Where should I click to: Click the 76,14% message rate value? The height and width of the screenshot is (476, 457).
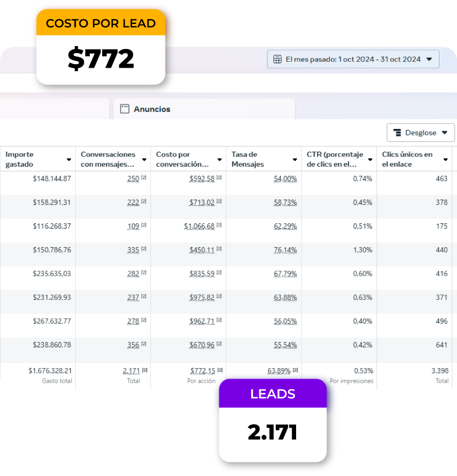[x=285, y=250]
